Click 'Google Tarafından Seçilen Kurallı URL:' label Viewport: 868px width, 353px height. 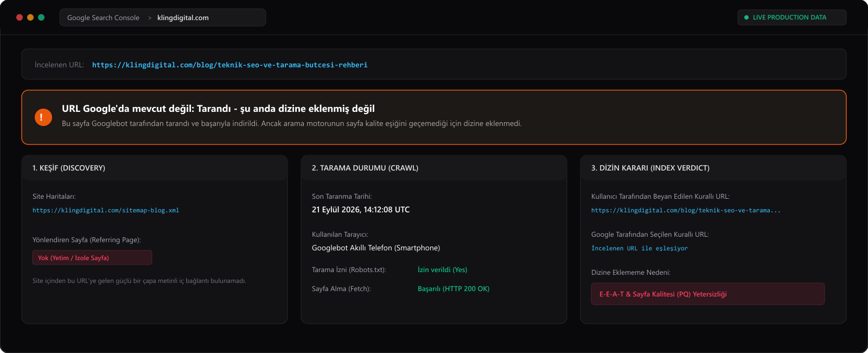point(650,234)
